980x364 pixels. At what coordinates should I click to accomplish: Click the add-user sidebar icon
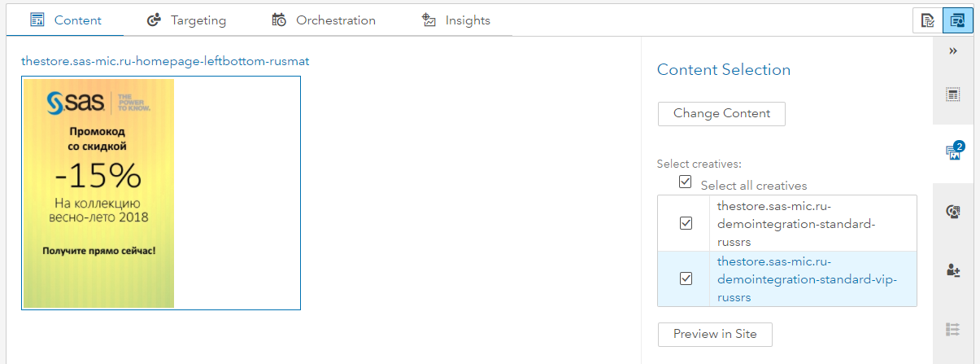pyautogui.click(x=953, y=270)
